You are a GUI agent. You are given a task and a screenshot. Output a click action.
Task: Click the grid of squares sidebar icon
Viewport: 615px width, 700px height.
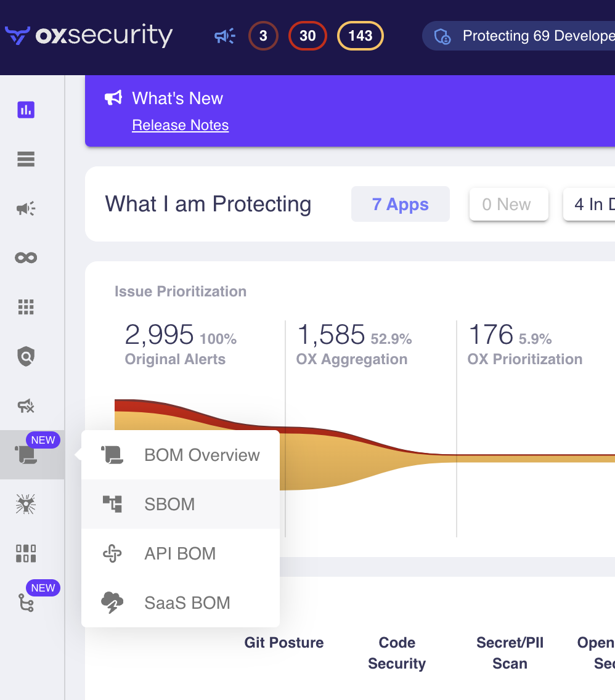pyautogui.click(x=26, y=307)
